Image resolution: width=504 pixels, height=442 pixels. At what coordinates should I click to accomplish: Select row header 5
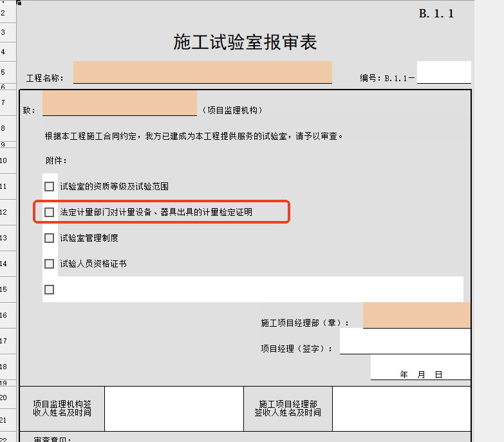[x=4, y=72]
